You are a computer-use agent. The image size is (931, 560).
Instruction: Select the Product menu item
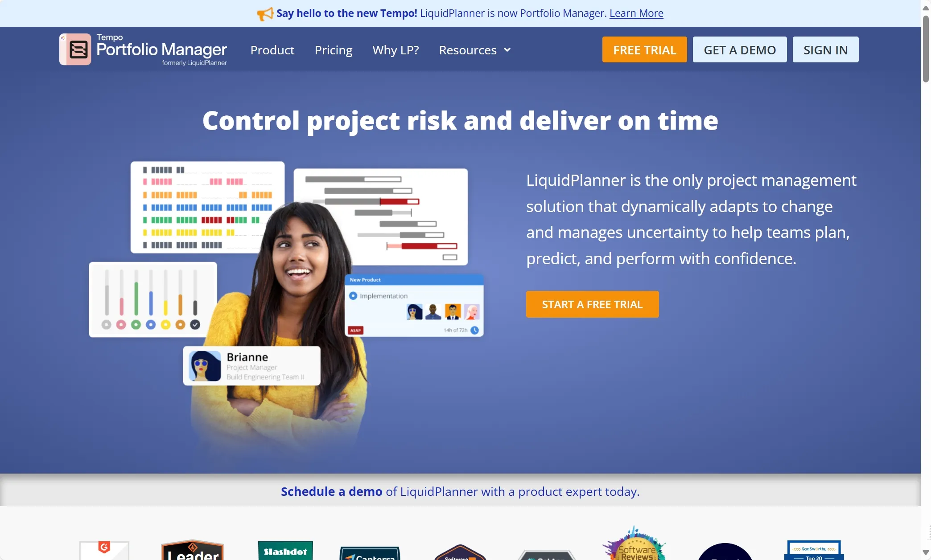click(x=272, y=50)
